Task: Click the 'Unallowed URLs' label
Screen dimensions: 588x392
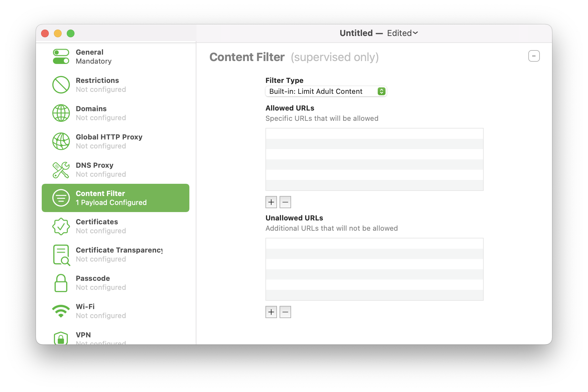Action: (294, 218)
